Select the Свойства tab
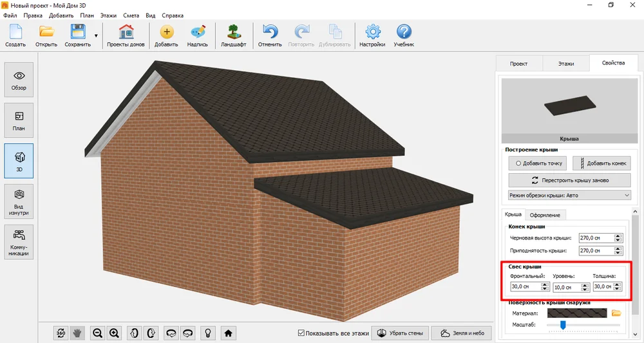 tap(614, 63)
